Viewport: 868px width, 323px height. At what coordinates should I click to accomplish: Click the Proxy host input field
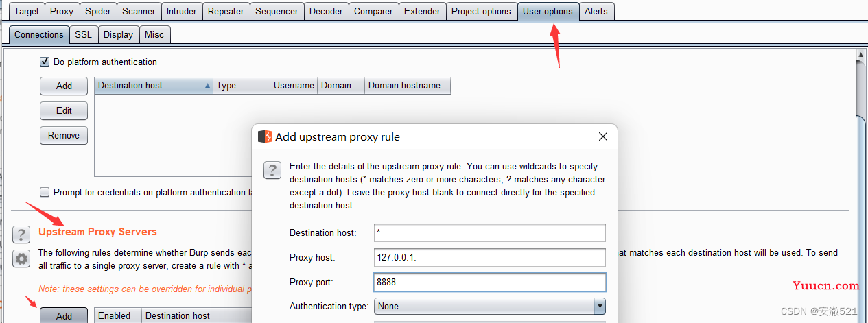pos(490,257)
